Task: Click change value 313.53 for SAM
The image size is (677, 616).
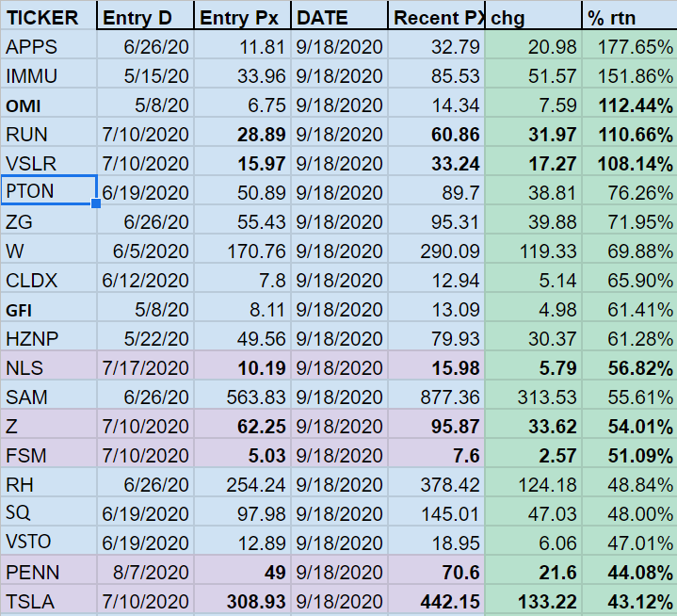Action: [x=533, y=395]
